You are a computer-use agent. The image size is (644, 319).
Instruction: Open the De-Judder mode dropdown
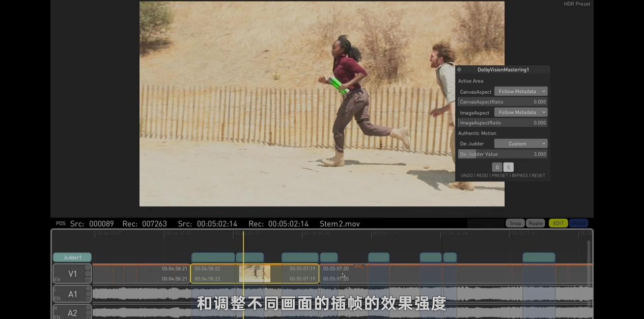521,144
